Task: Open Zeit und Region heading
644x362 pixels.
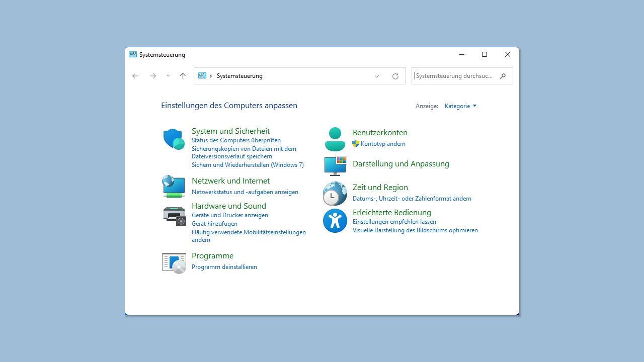Action: pos(380,188)
